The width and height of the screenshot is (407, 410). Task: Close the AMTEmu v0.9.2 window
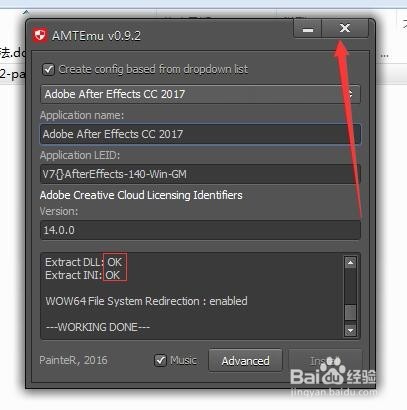click(345, 28)
